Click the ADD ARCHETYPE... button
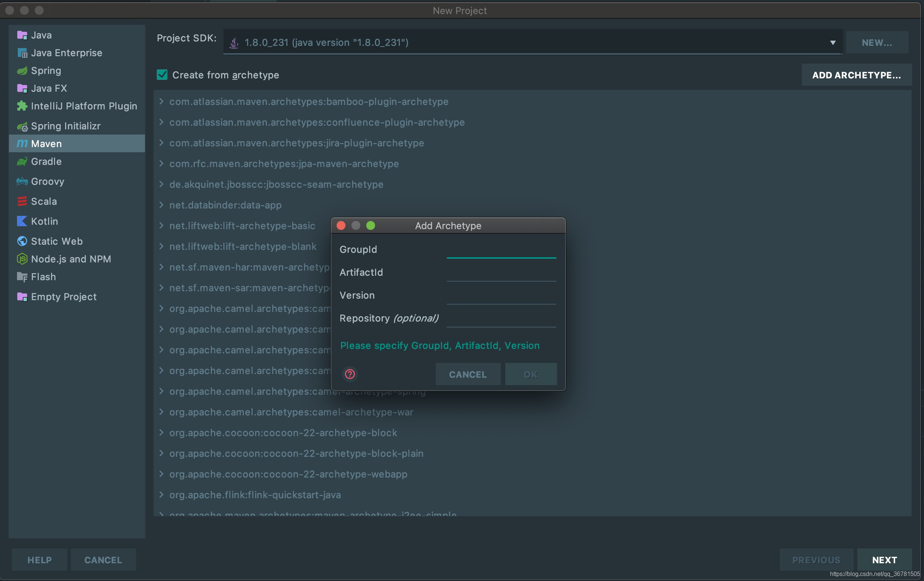Image resolution: width=924 pixels, height=581 pixels. 856,75
